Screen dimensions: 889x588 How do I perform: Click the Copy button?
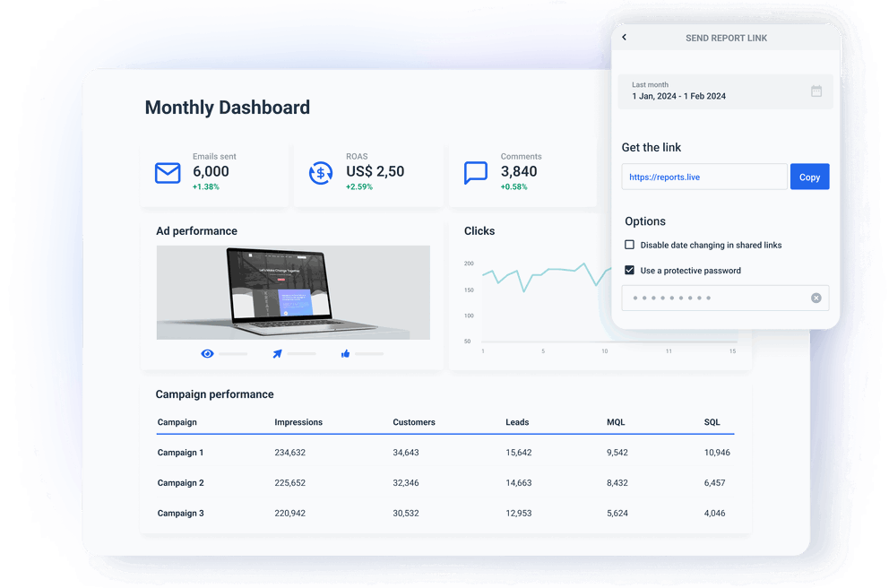[809, 177]
